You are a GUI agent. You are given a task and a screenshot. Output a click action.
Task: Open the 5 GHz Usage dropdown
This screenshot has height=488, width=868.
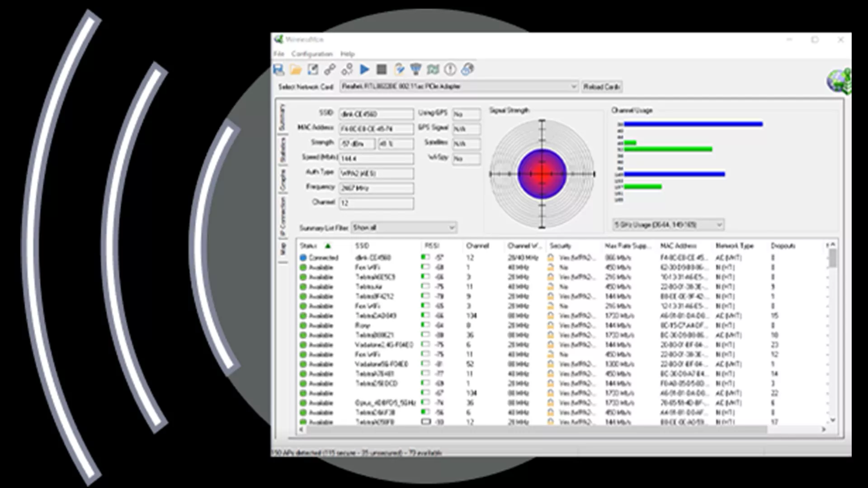(x=719, y=225)
